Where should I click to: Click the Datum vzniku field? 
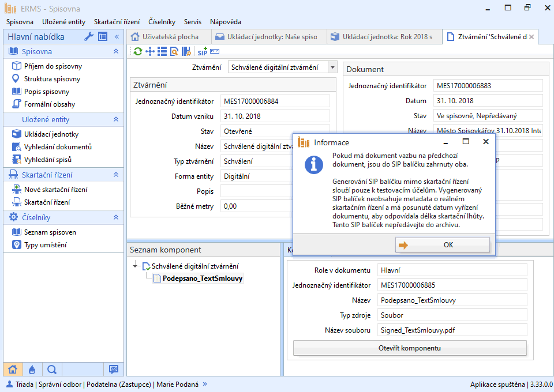(x=275, y=116)
